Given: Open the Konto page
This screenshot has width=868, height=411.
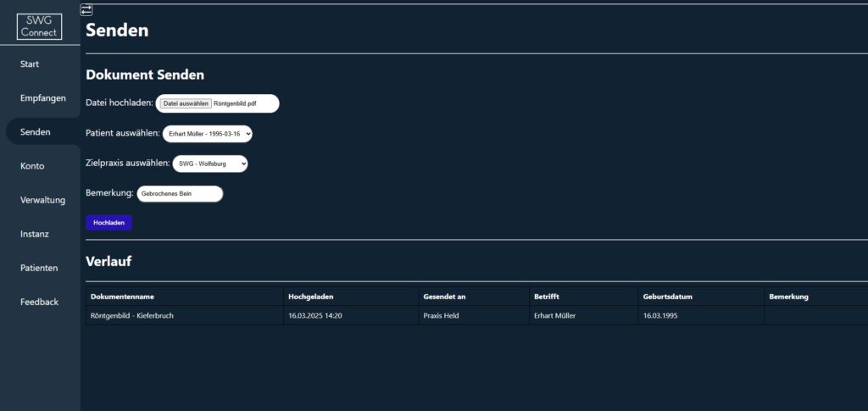Looking at the screenshot, I should 32,166.
